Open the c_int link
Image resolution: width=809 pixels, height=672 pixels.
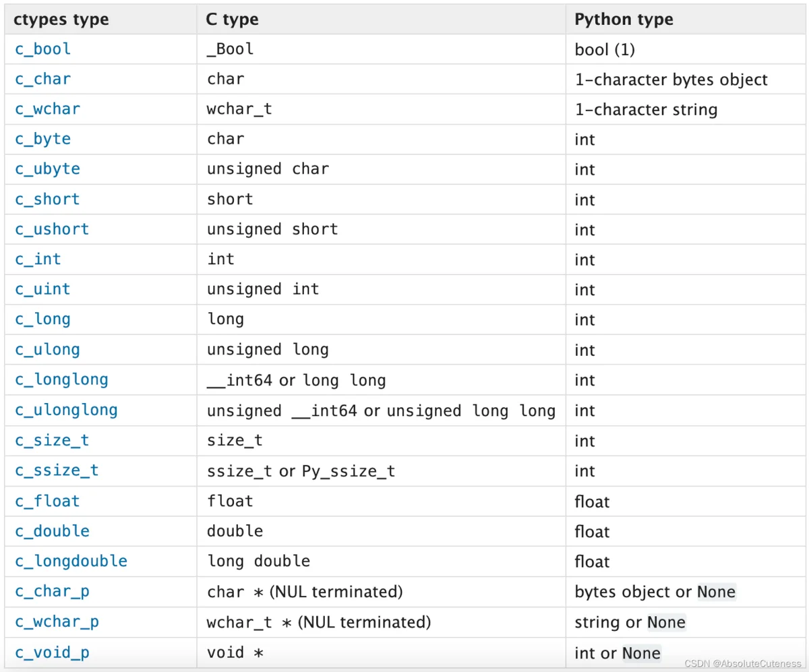tap(38, 259)
